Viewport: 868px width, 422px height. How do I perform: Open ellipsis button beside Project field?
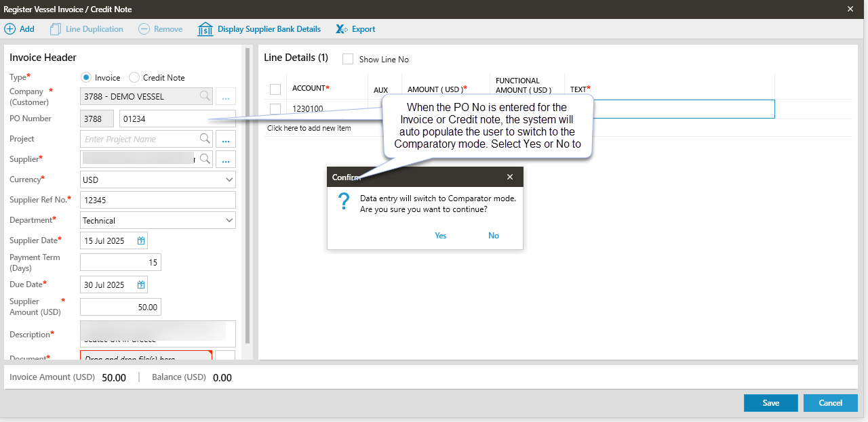point(226,139)
